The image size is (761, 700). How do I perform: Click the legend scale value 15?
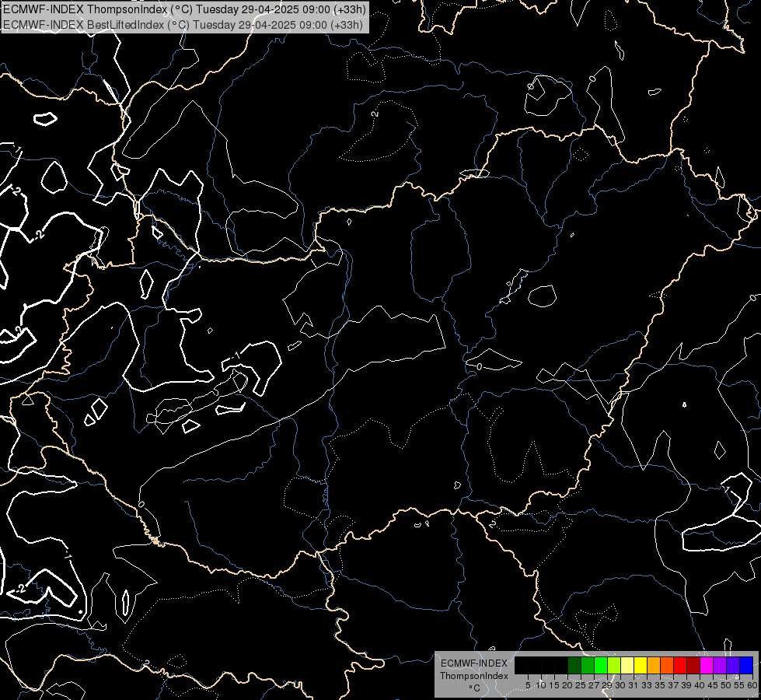coord(554,685)
